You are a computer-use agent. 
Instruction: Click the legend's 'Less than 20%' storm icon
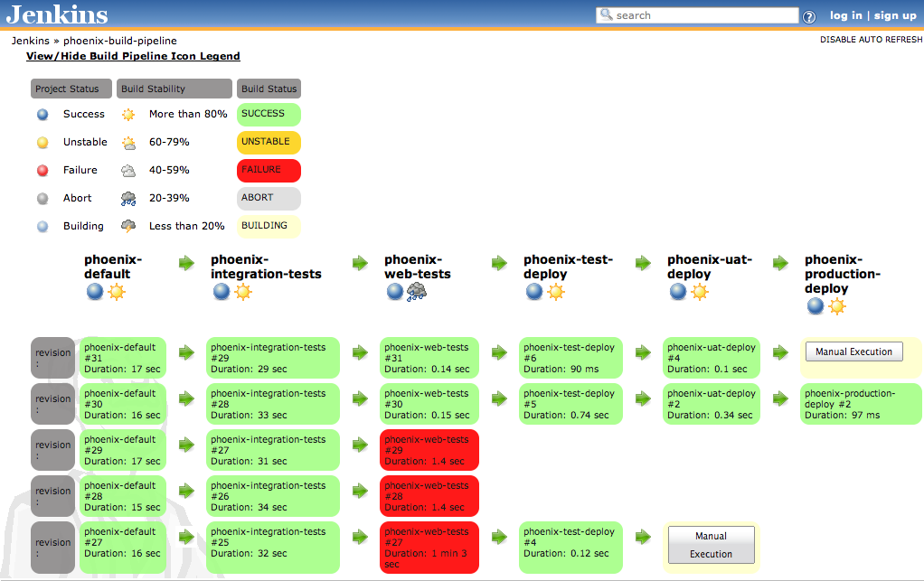click(128, 226)
